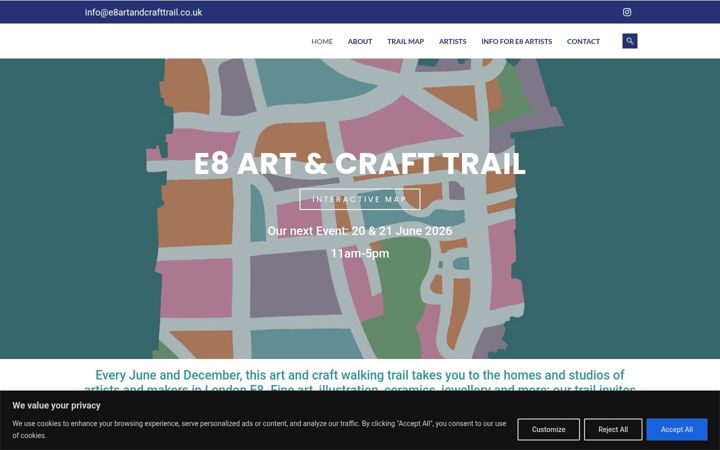The image size is (720, 450).
Task: Click the 'Every June and December' paragraph
Action: click(x=360, y=380)
